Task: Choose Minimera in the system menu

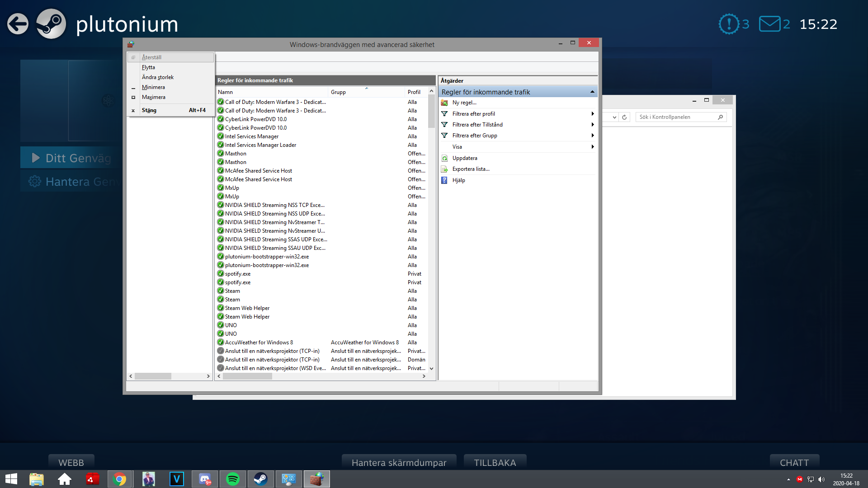Action: pyautogui.click(x=170, y=87)
